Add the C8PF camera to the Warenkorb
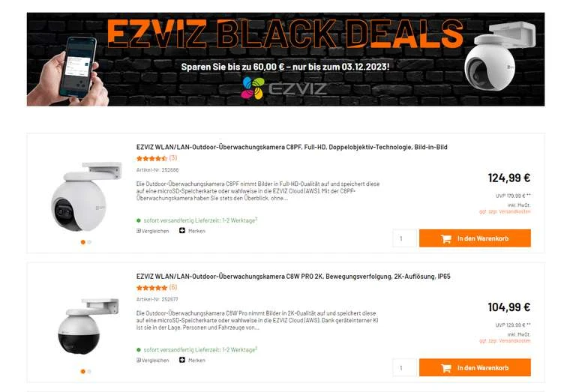Image resolution: width=576 pixels, height=392 pixels. point(475,238)
